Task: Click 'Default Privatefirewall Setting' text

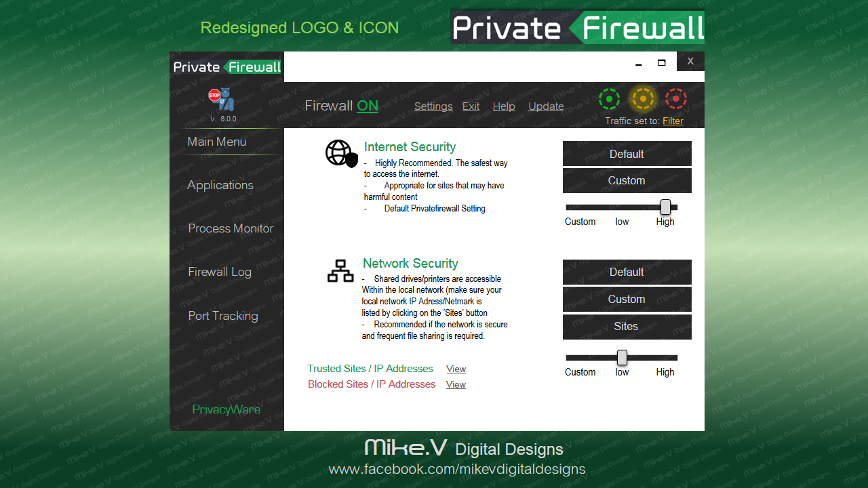Action: (x=435, y=209)
